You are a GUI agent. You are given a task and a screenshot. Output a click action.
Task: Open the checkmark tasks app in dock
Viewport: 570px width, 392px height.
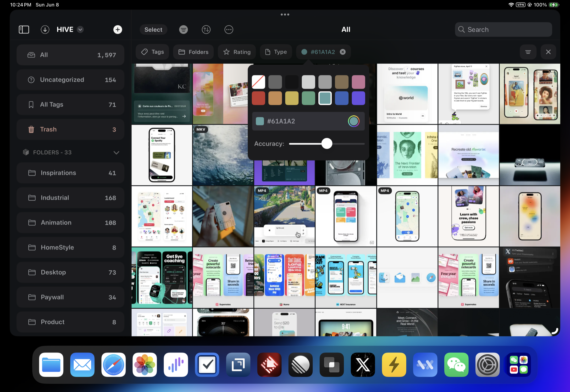click(207, 365)
